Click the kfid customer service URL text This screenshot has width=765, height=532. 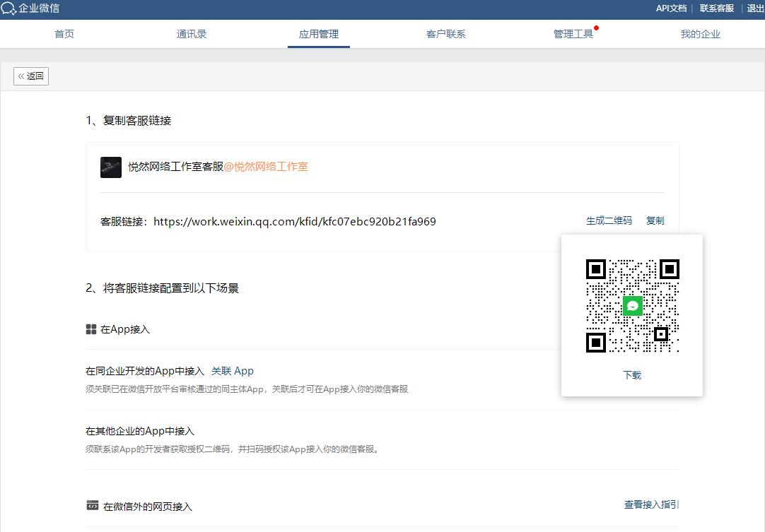coord(295,221)
